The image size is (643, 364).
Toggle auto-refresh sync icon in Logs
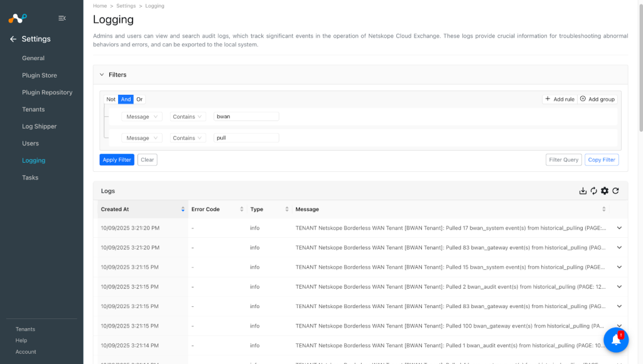[594, 191]
